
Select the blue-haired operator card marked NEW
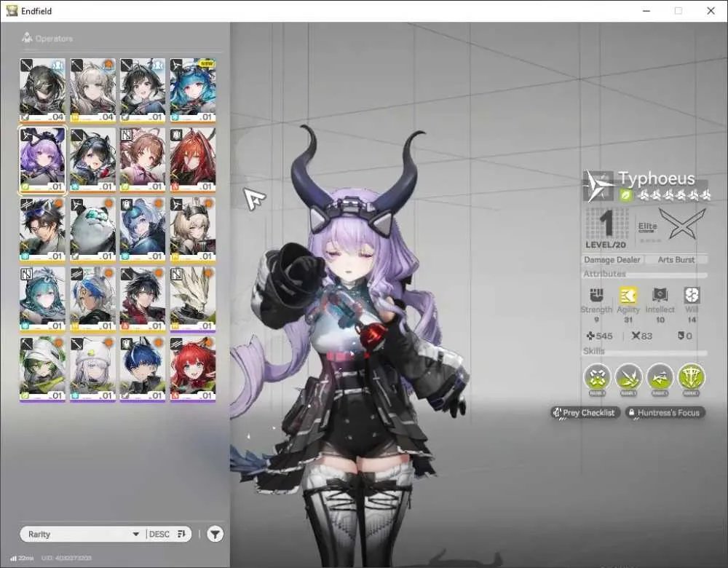(193, 90)
